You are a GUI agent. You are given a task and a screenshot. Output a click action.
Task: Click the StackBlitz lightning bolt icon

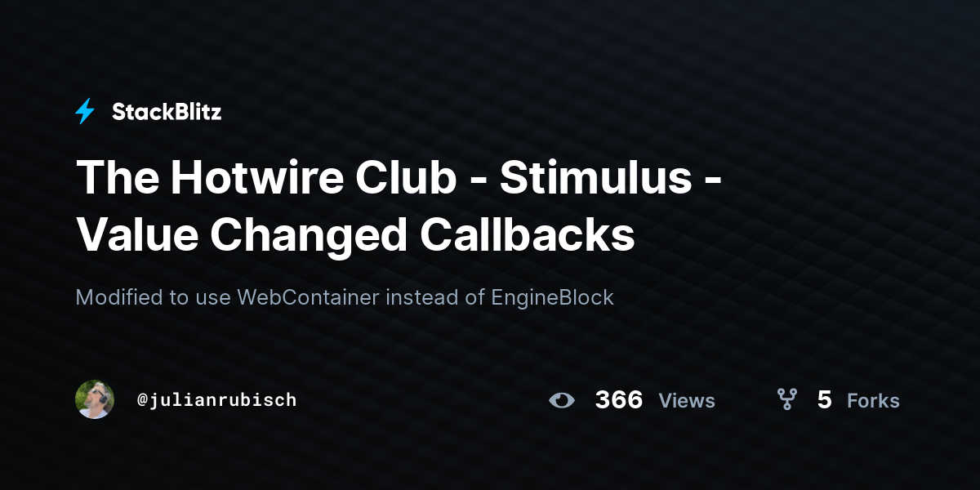85,112
